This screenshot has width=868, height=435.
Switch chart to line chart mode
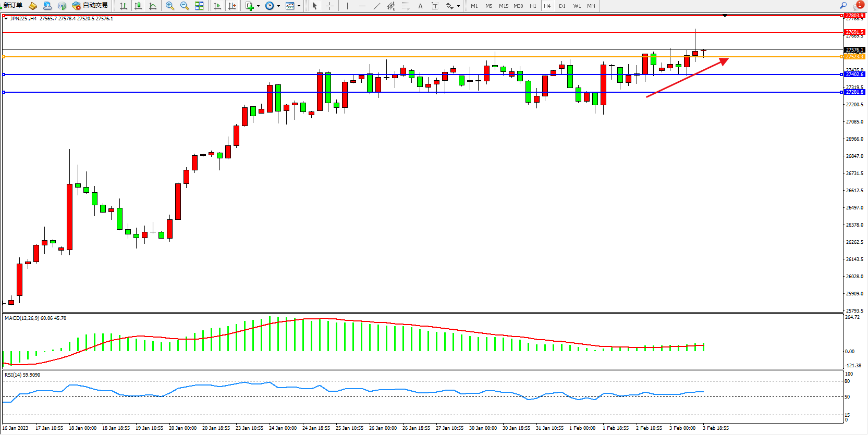pyautogui.click(x=153, y=6)
